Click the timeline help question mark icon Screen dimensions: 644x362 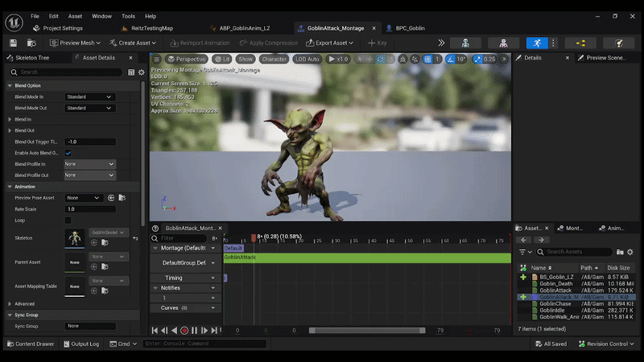tap(155, 228)
